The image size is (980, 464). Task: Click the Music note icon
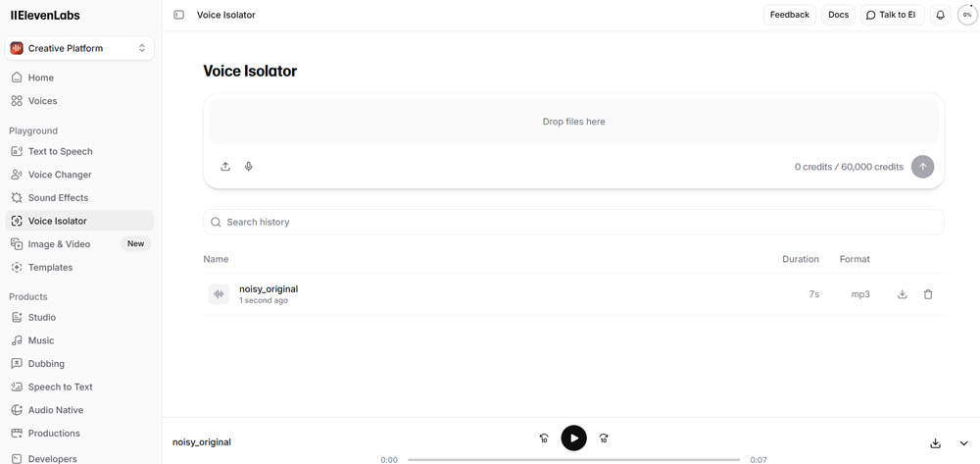point(17,340)
